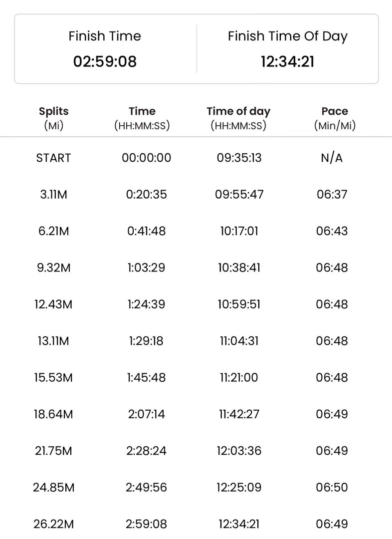Image resolution: width=392 pixels, height=539 pixels.
Task: Select the 15.53M split label
Action: pyautogui.click(x=53, y=377)
